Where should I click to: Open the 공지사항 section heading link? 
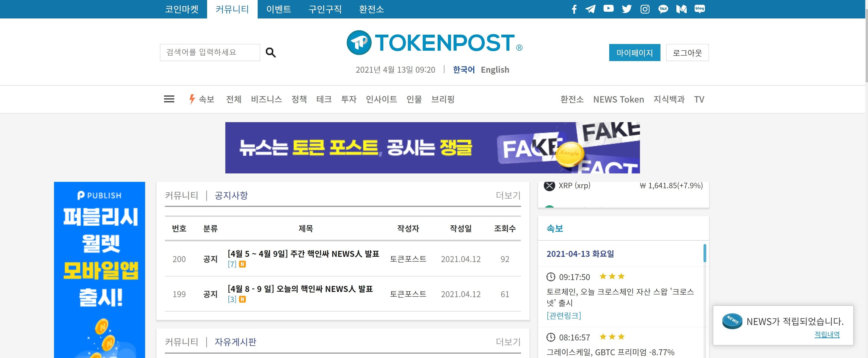coord(231,195)
